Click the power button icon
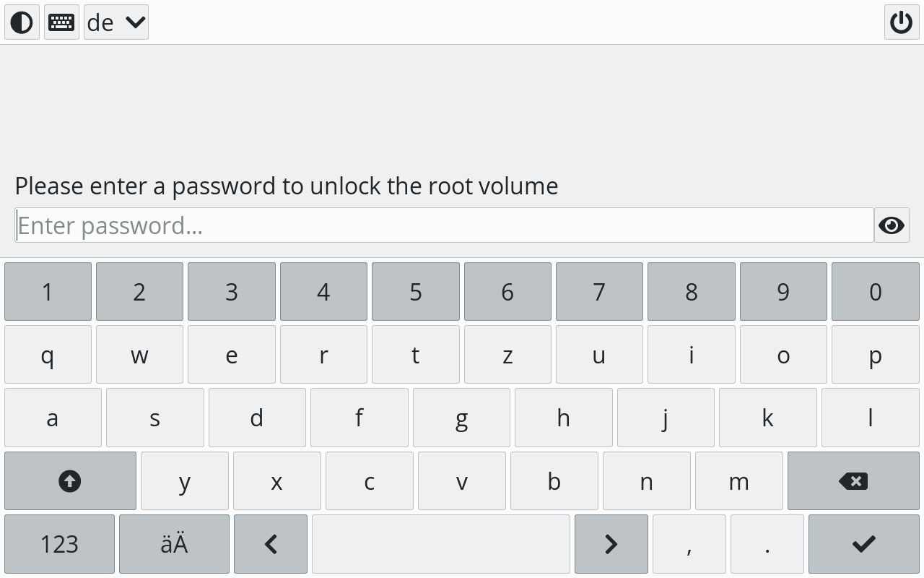The height and width of the screenshot is (578, 924). (x=901, y=22)
